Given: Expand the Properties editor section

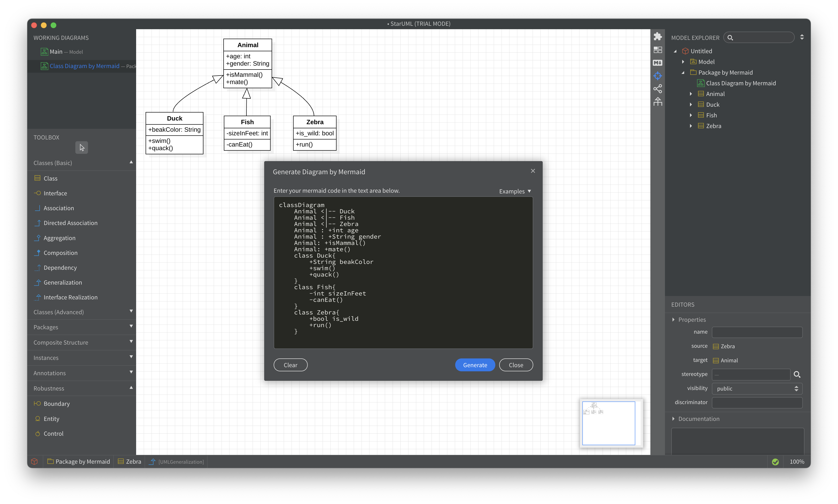Looking at the screenshot, I should click(674, 320).
